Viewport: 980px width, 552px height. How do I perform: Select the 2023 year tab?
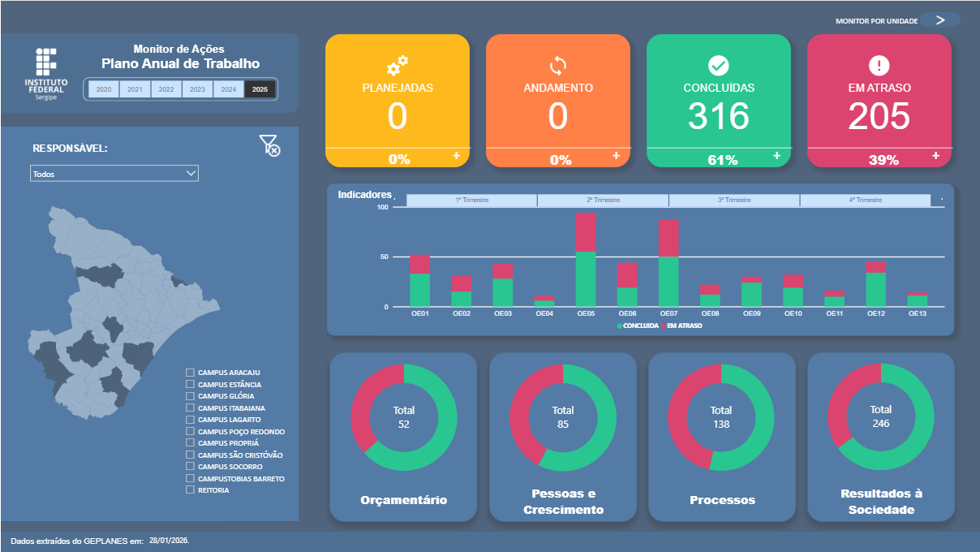click(x=197, y=90)
